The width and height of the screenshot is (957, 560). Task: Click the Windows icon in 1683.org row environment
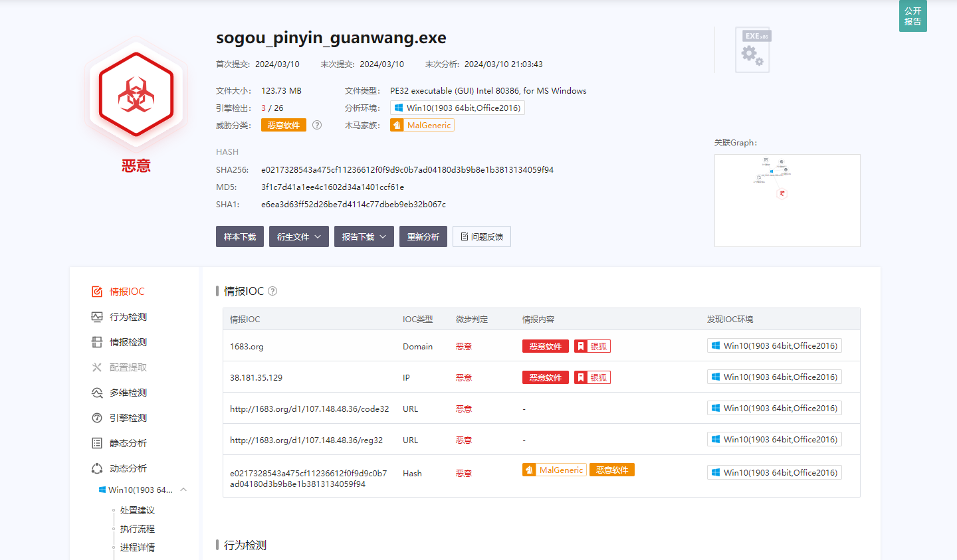point(716,345)
